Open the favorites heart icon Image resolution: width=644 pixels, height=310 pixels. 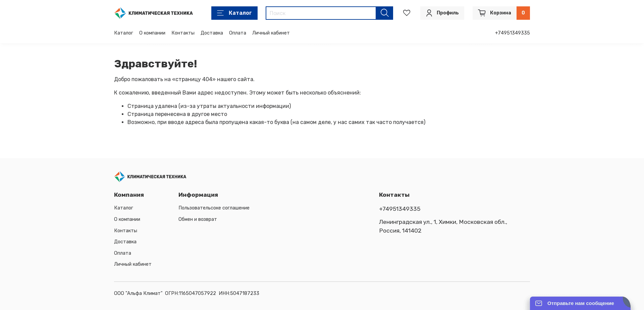coord(407,13)
